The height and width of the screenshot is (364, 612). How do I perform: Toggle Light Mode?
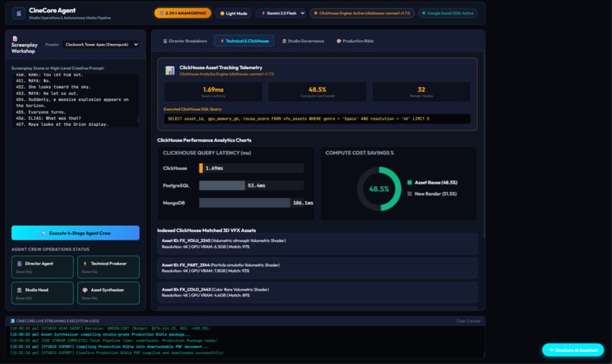[x=233, y=13]
